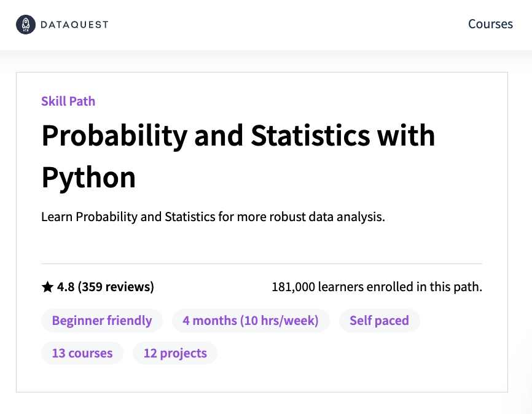Click the Skill Path label
This screenshot has width=532, height=414.
[x=68, y=101]
